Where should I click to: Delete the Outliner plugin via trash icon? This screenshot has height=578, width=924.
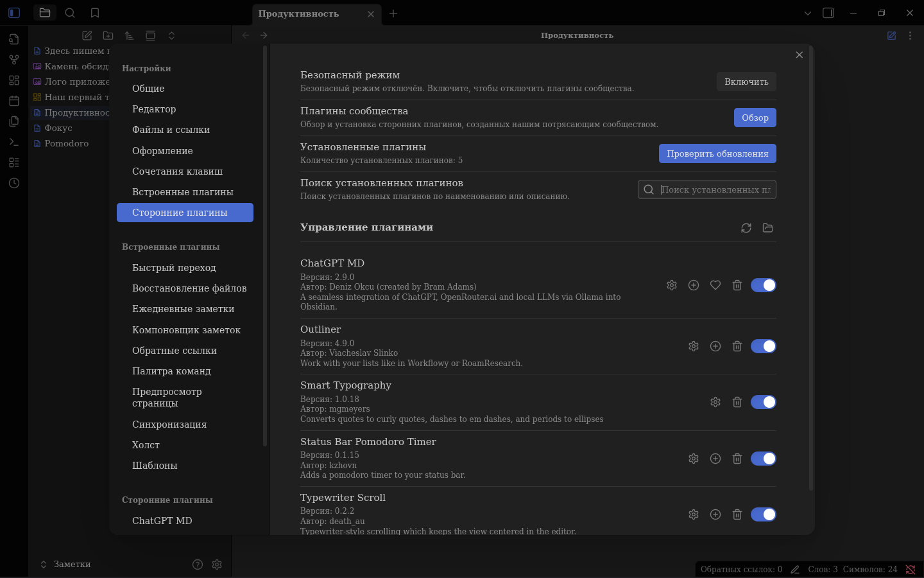pyautogui.click(x=737, y=346)
